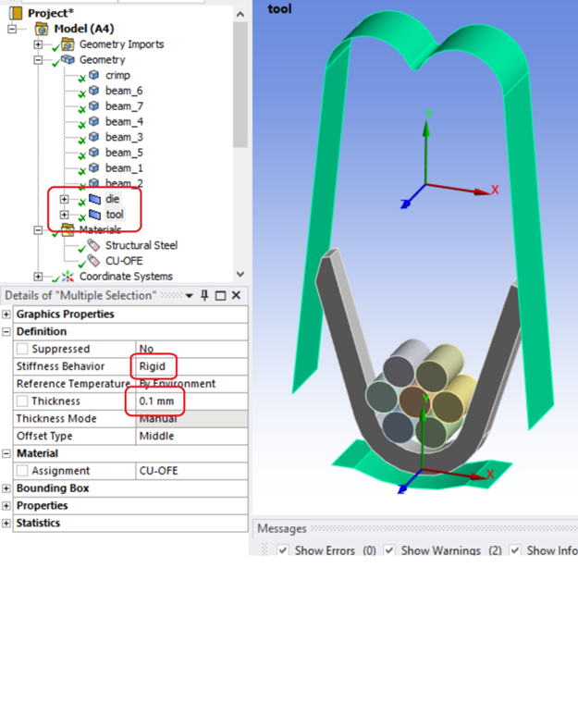Screen dimensions: 578x728
Task: Click the die surface body icon
Action: (x=94, y=199)
